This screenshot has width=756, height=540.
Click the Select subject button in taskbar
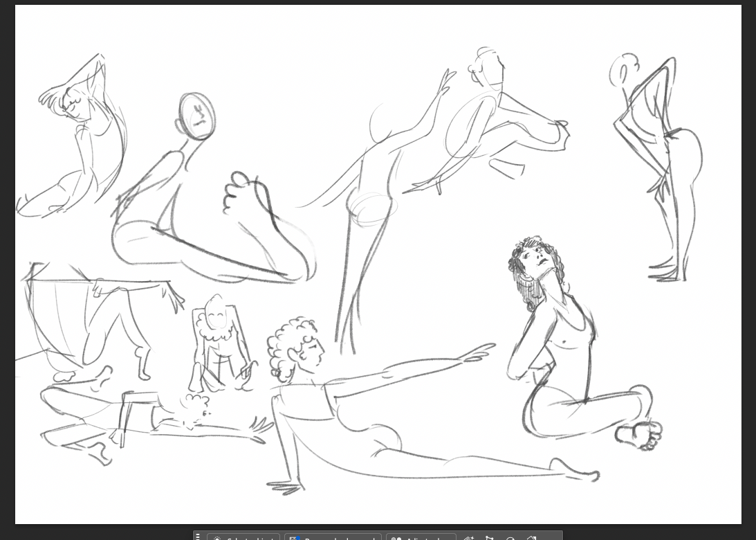243,537
